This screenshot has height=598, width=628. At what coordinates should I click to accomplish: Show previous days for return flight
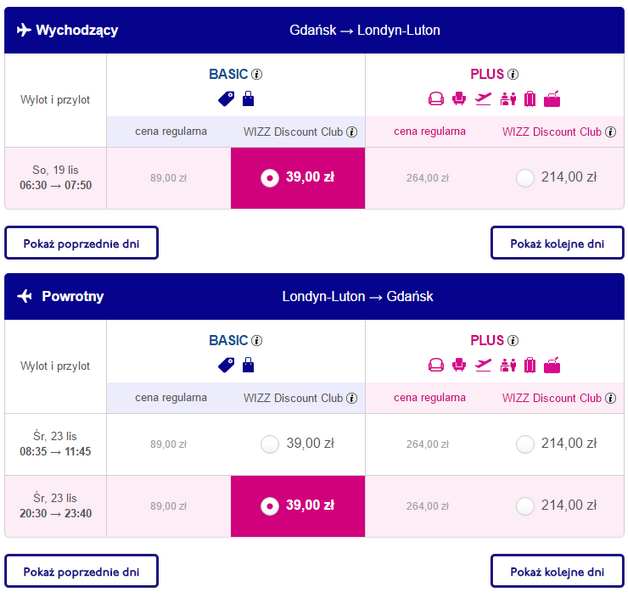[x=82, y=571]
